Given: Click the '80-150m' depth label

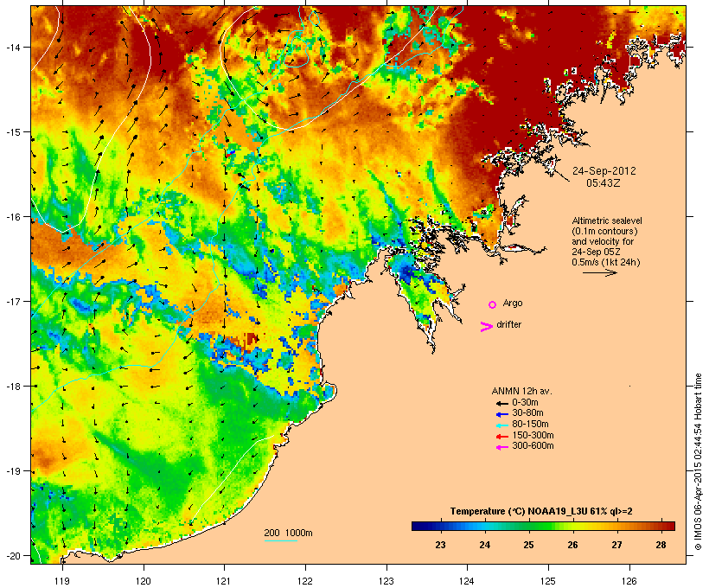Looking at the screenshot, I should (x=530, y=425).
